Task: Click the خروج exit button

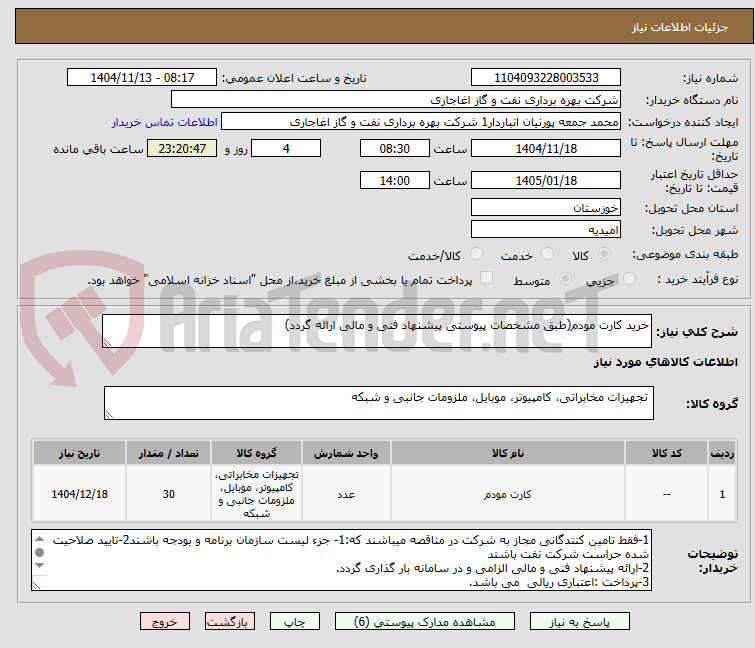Action: 165,622
